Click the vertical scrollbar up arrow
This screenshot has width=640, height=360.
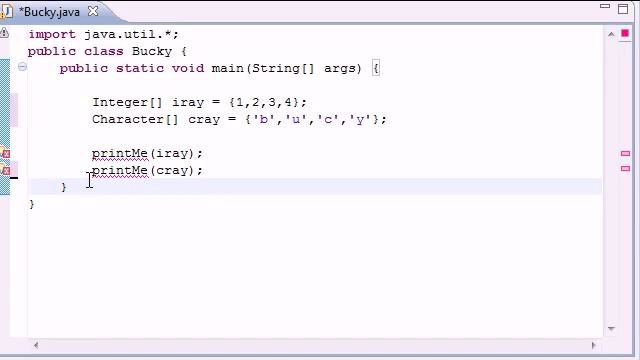point(611,34)
